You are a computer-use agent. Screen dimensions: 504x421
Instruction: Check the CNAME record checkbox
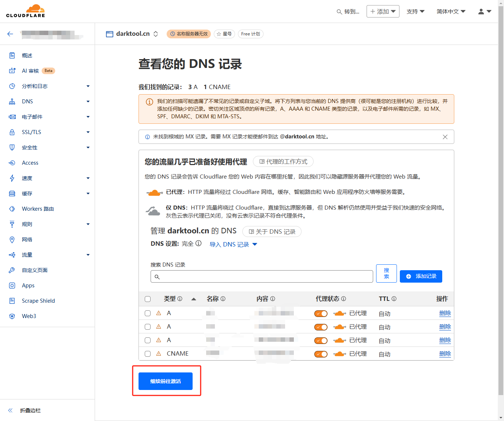[148, 354]
